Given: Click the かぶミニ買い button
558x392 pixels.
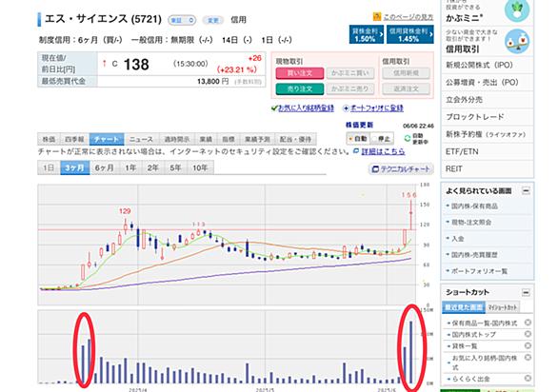Looking at the screenshot, I should point(350,73).
